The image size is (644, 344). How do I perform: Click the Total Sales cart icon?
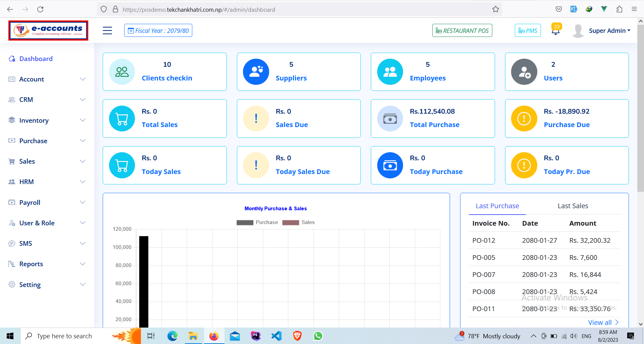(122, 118)
